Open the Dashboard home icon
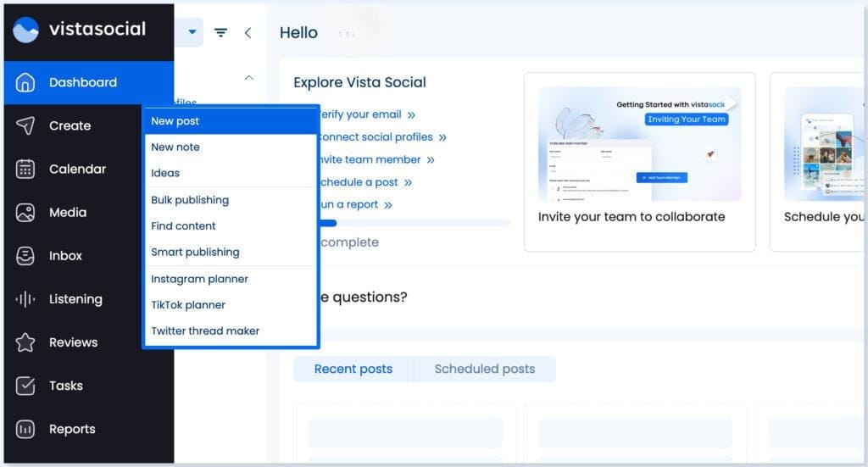Screen dimensions: 868x467 (25, 82)
